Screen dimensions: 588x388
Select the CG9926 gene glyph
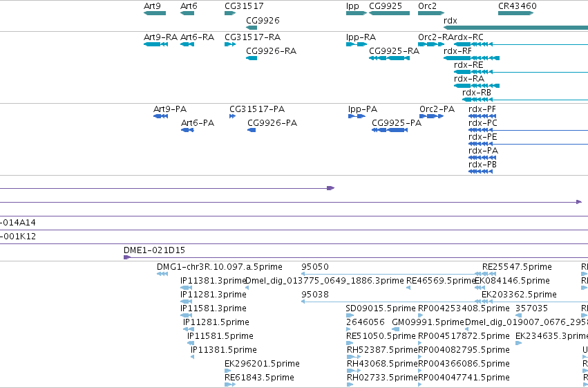coord(252,28)
